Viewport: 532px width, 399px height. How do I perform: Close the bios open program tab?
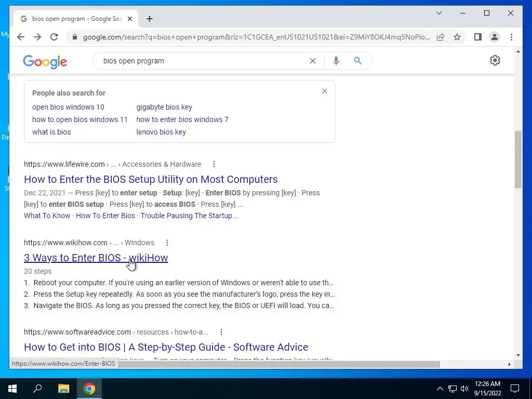129,19
